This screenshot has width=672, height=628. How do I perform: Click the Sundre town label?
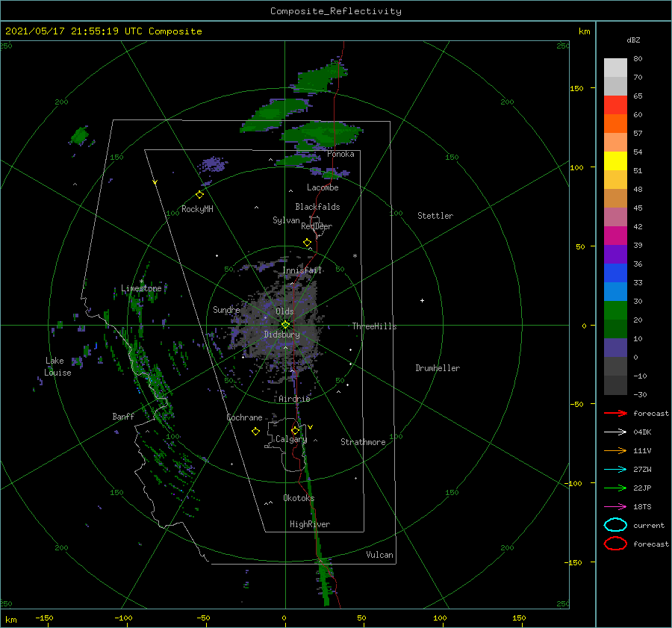(226, 309)
